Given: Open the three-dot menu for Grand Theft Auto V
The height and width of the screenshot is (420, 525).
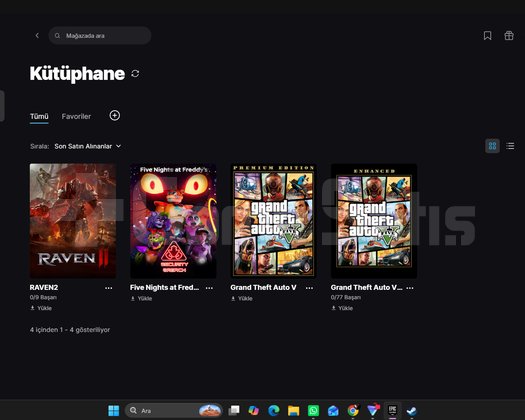Looking at the screenshot, I should (309, 288).
